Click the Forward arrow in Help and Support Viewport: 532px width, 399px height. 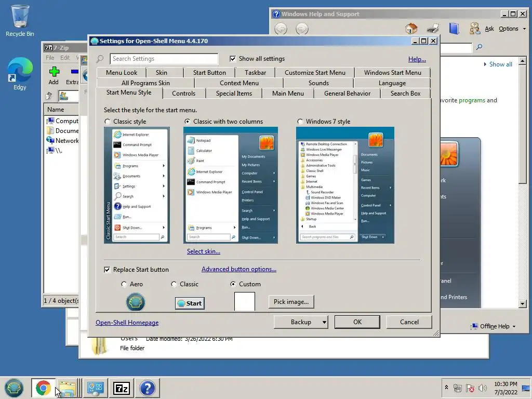click(x=302, y=29)
